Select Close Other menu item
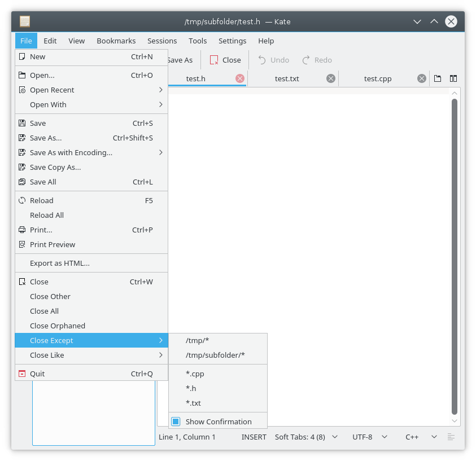 click(91, 296)
